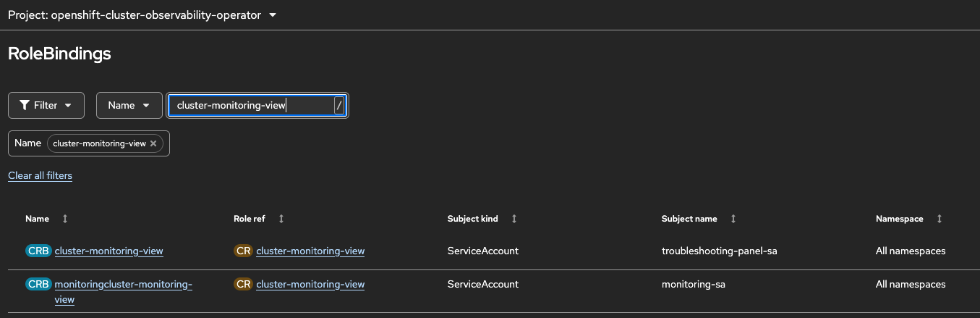
Task: Remove the cluster-monitoring-view filter chip
Action: coord(153,143)
